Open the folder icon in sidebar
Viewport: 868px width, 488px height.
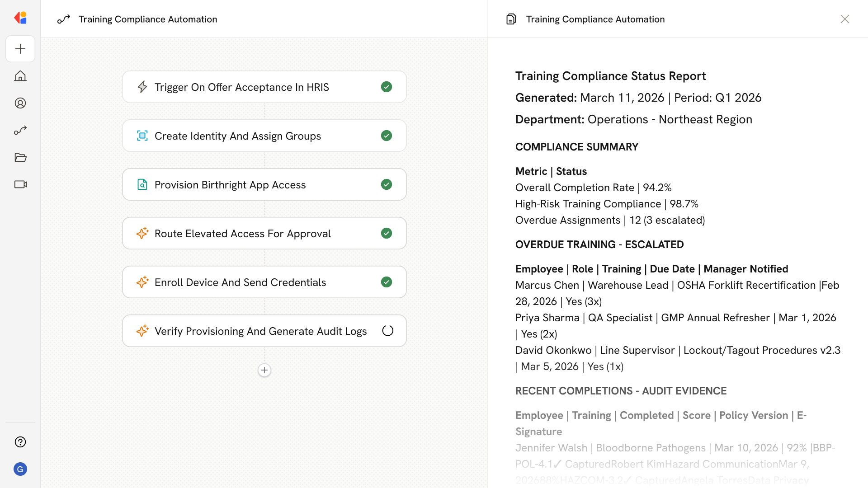[x=20, y=157]
